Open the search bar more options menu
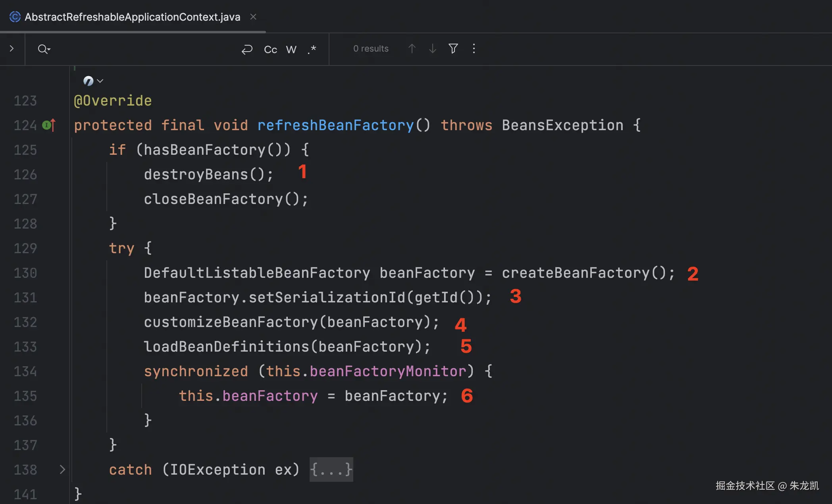Image resolution: width=832 pixels, height=504 pixels. (x=474, y=48)
